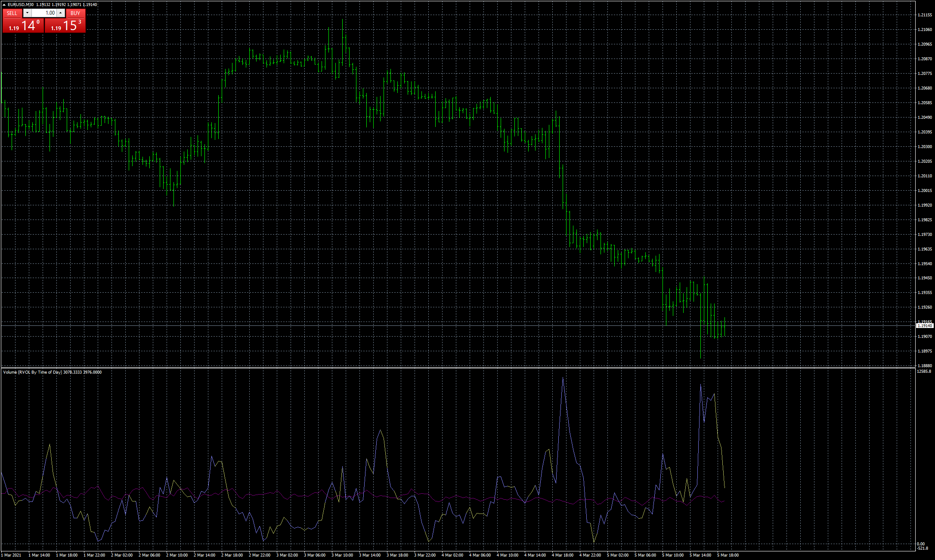
Task: Click the 5 Mar 18:00 time label
Action: (x=728, y=555)
